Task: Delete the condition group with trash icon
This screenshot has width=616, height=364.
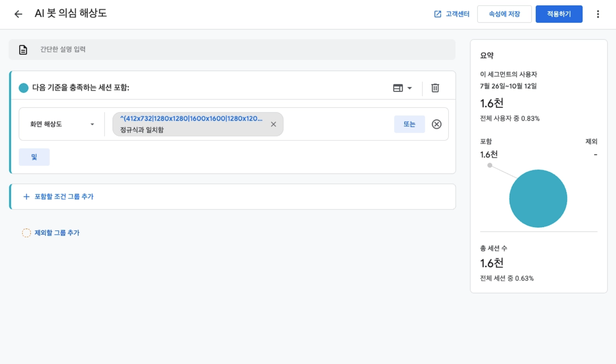Action: click(435, 88)
